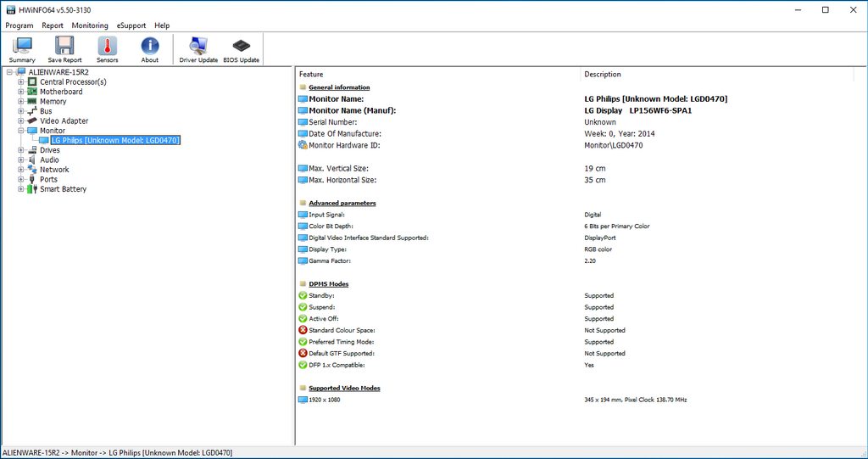Click the red X beside Standard Colour Space:
The height and width of the screenshot is (459, 868).
[x=303, y=330]
